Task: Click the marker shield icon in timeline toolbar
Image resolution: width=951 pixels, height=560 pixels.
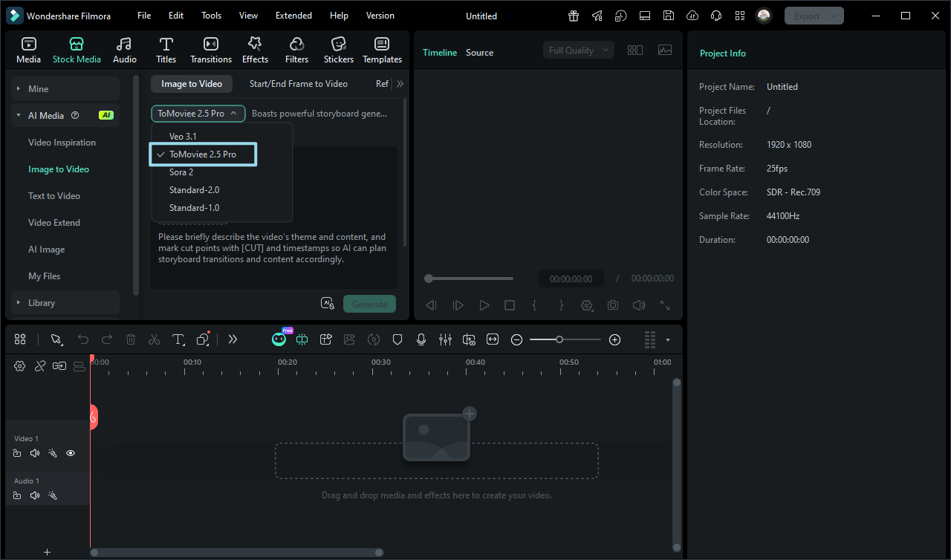Action: point(397,339)
